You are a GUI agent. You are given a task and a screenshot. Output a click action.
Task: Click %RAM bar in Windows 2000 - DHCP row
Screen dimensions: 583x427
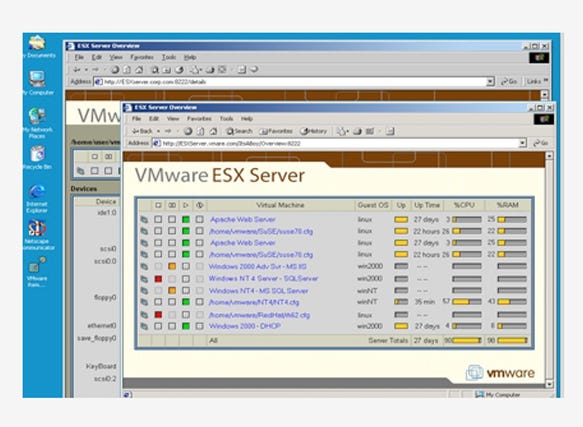pyautogui.click(x=512, y=326)
